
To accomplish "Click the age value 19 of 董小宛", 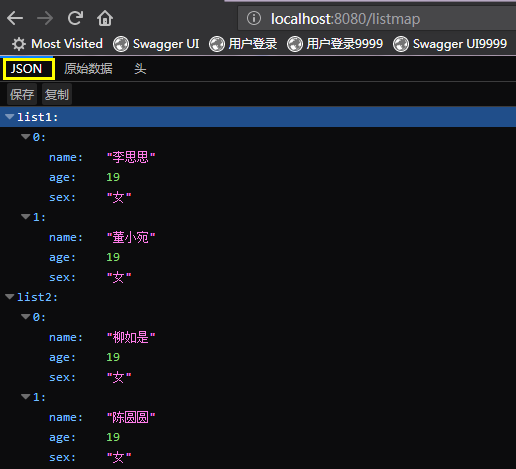I will point(113,257).
